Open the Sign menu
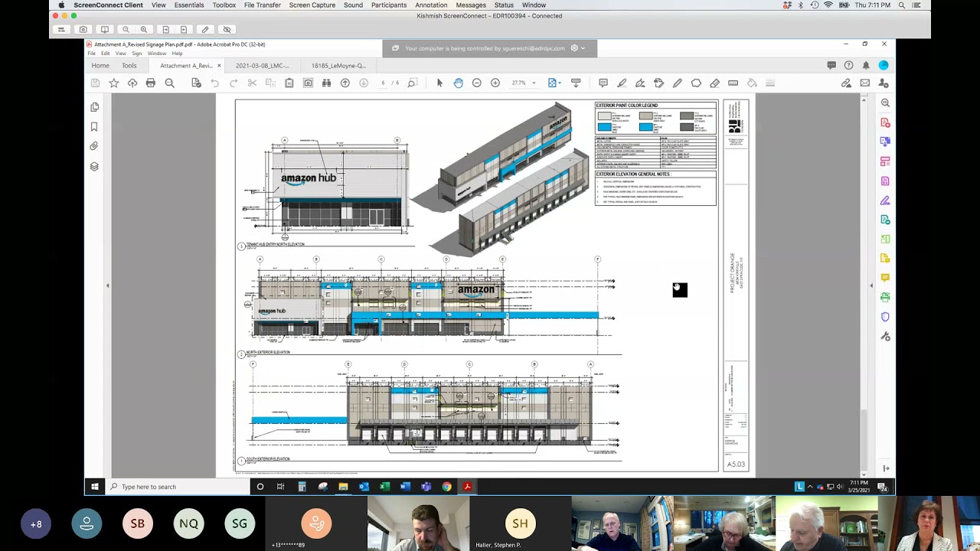This screenshot has width=980, height=551. [x=137, y=54]
